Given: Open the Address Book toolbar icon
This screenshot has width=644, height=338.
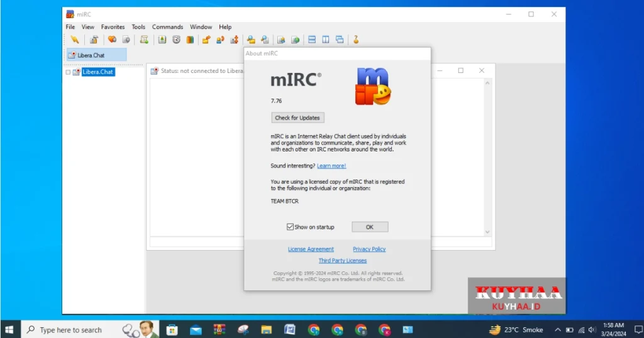Looking at the screenshot, I should (x=162, y=40).
